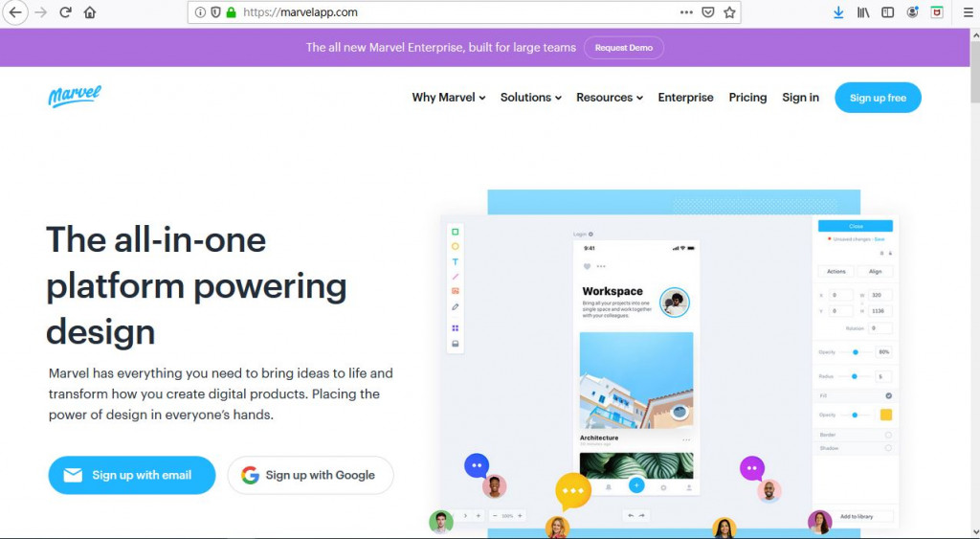This screenshot has width=980, height=539.
Task: Click Sign in link
Action: point(800,98)
